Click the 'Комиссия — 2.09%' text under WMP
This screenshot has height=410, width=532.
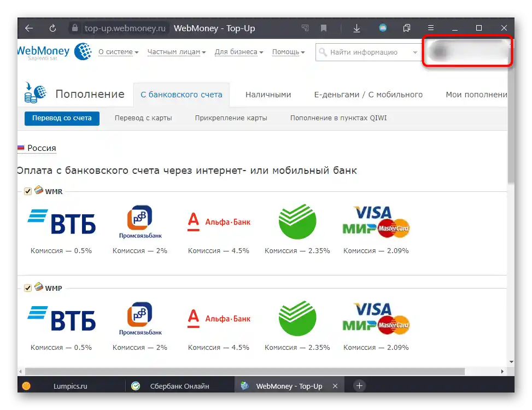pos(376,347)
